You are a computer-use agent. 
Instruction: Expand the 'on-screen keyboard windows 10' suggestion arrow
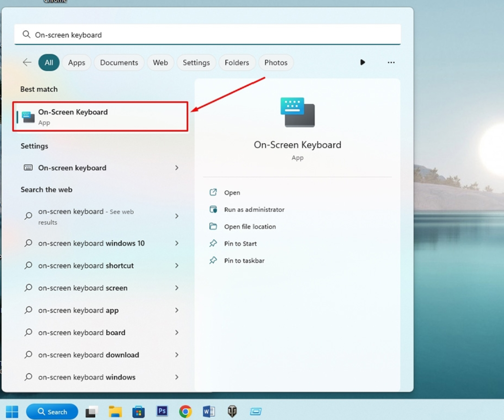point(177,243)
